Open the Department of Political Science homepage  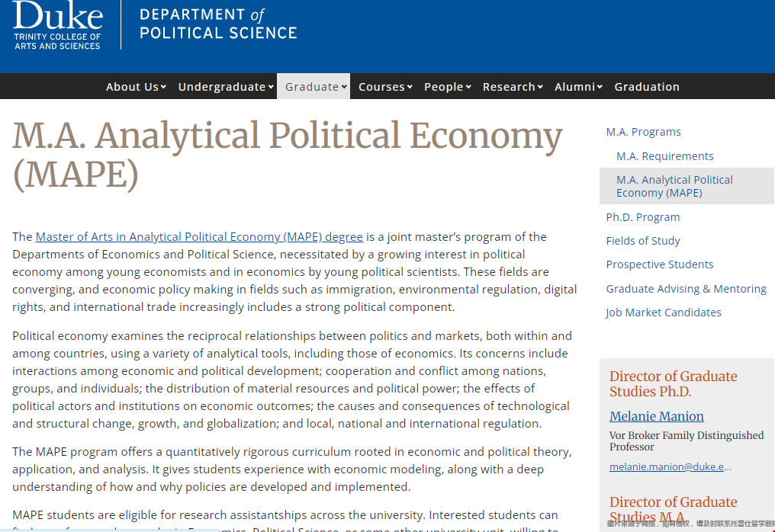tap(218, 24)
